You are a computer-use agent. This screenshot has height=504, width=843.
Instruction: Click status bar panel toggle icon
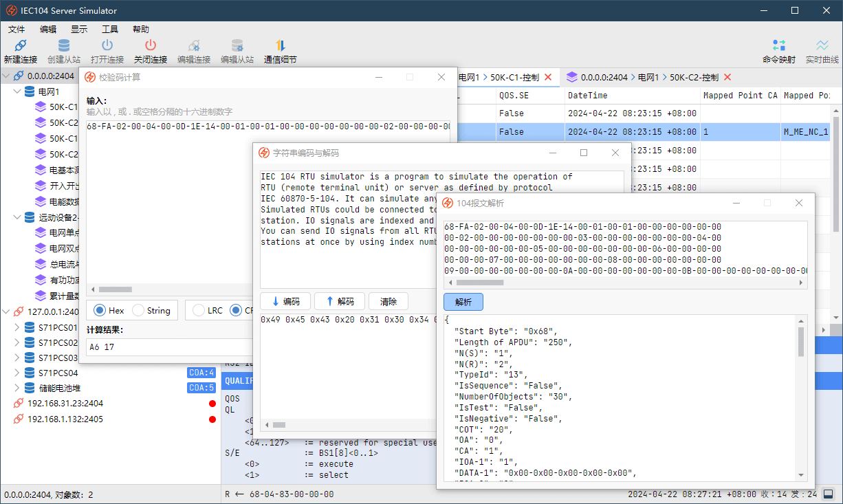829,494
